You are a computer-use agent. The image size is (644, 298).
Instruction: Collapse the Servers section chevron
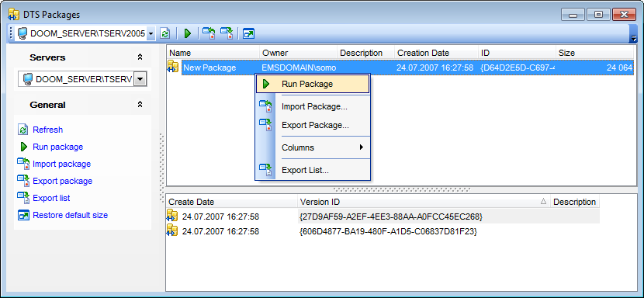coord(140,57)
